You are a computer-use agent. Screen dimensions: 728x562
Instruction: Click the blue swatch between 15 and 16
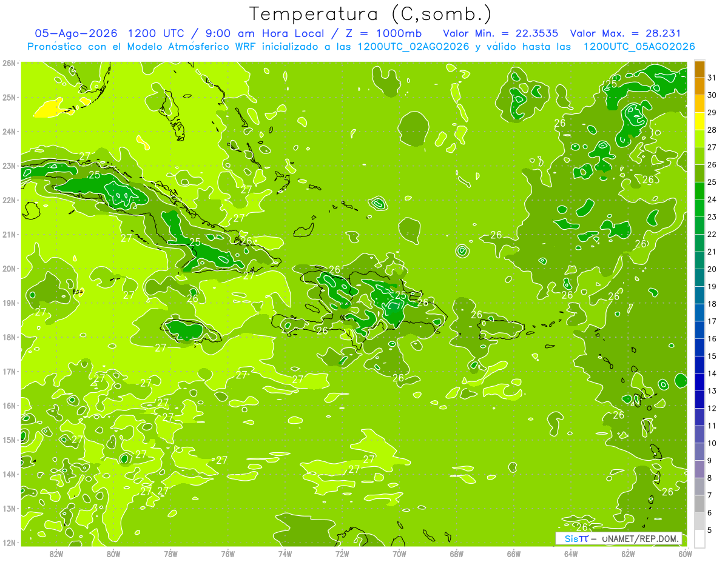(699, 347)
